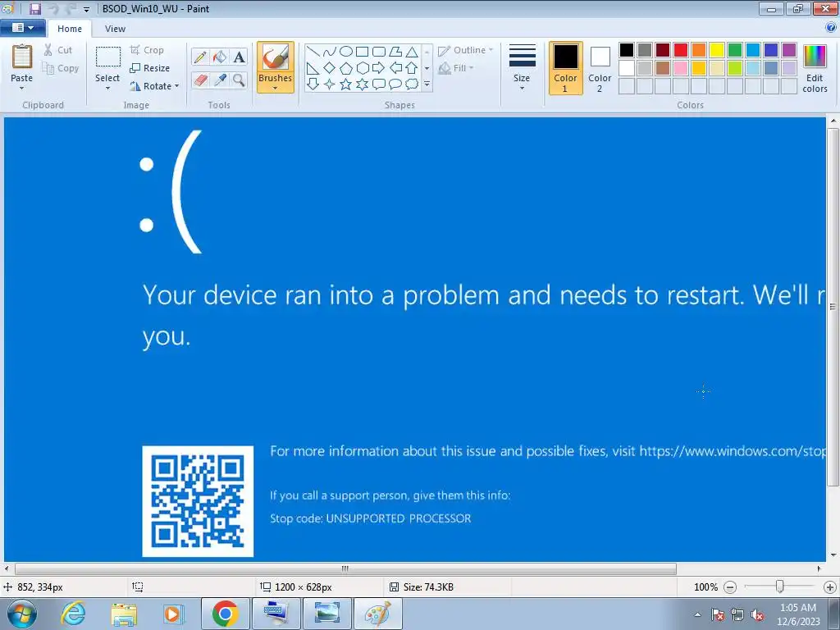The image size is (840, 630).
Task: Click the horizontal scrollbar thumb
Action: point(345,568)
